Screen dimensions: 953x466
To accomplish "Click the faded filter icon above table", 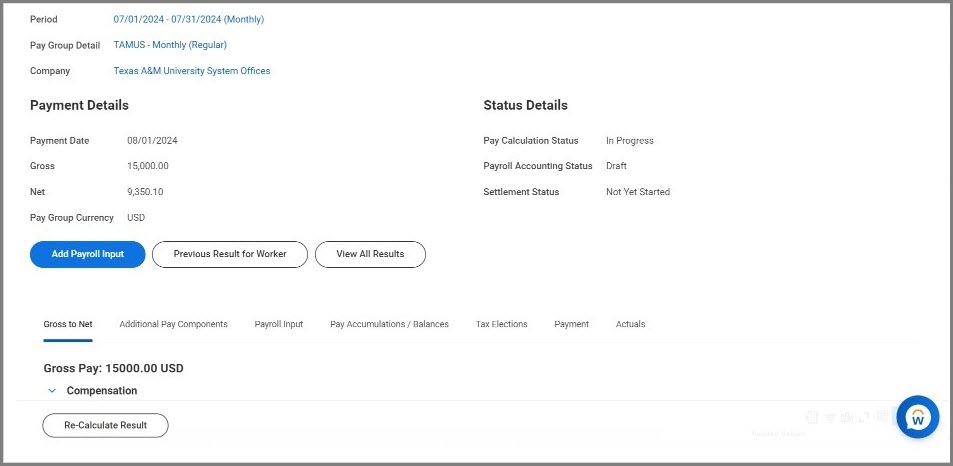I will pos(830,417).
